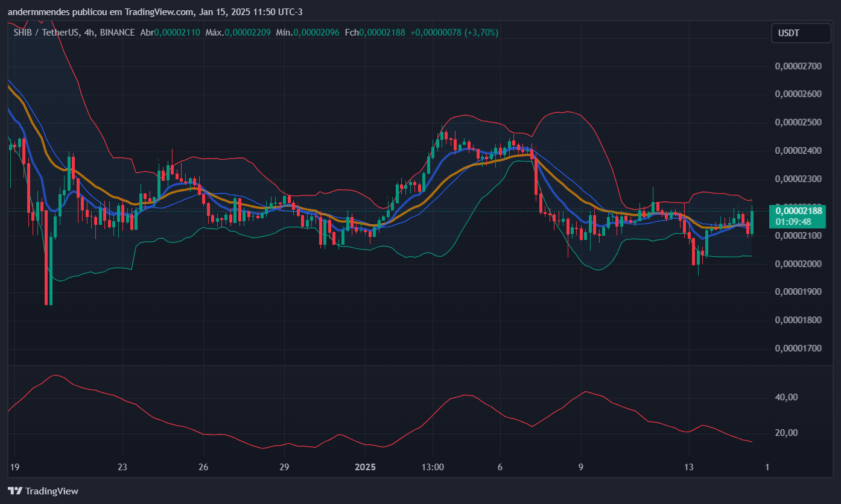This screenshot has width=841, height=504.
Task: Click the 2025 time axis label
Action: tap(365, 467)
